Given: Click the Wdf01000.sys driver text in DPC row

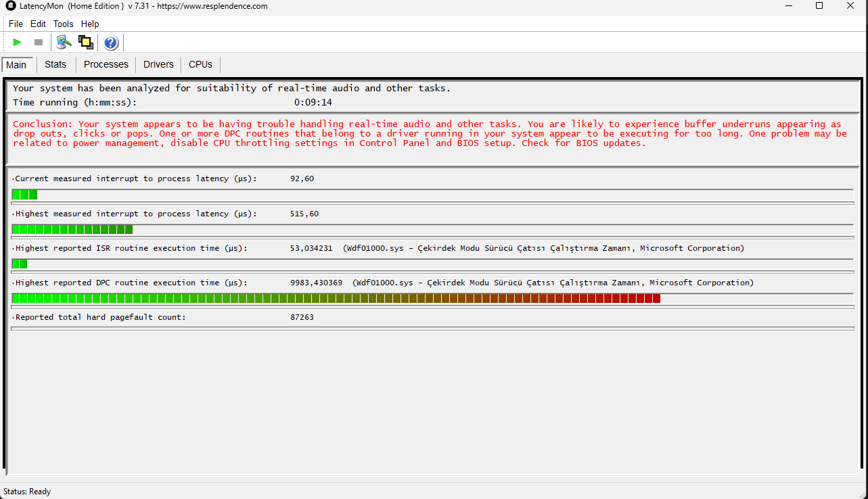Looking at the screenshot, I should coord(553,283).
